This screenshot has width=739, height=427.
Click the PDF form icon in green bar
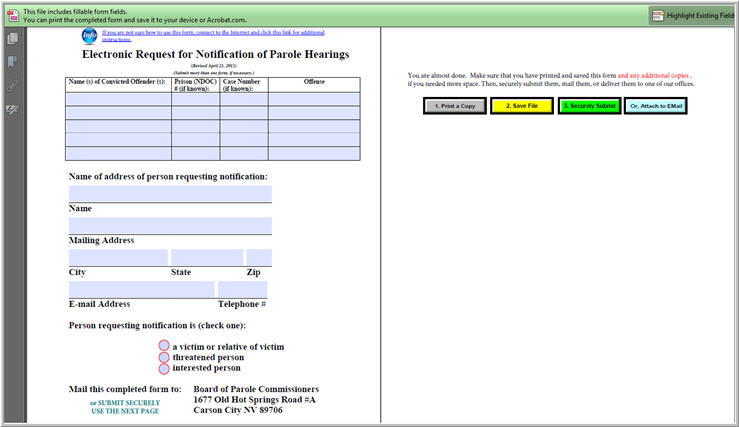point(13,15)
